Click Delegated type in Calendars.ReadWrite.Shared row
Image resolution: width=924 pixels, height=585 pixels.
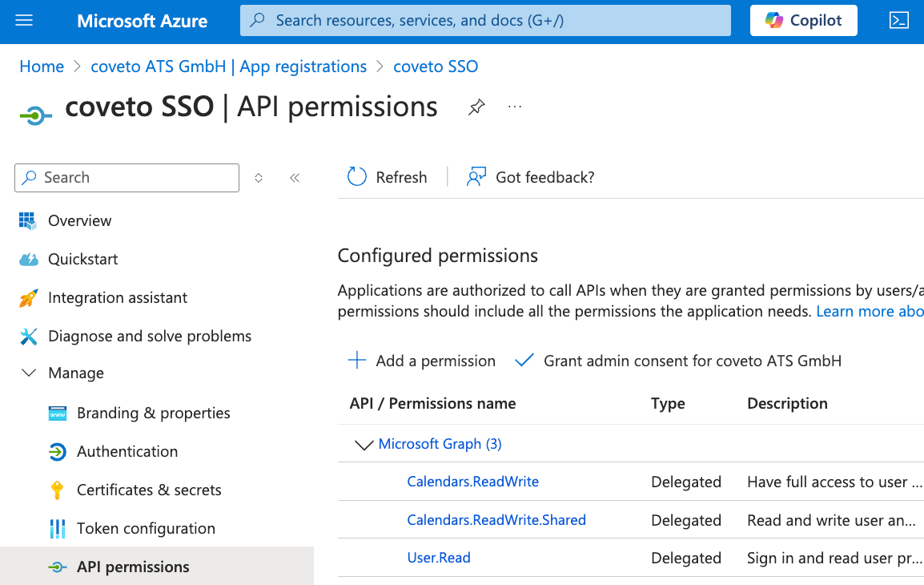tap(686, 521)
